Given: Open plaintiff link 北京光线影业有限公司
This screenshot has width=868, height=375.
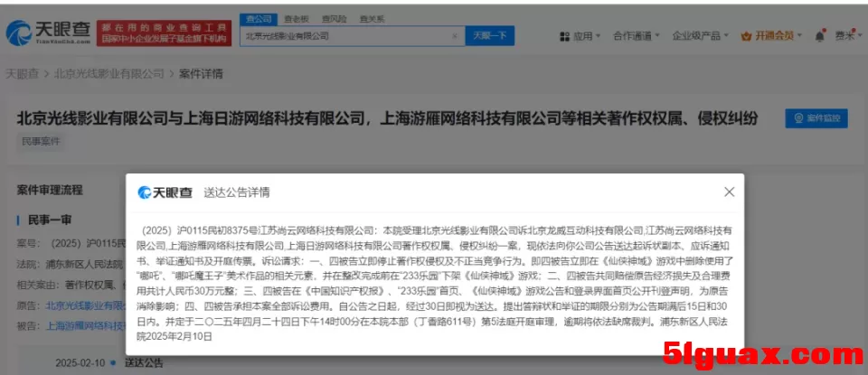Looking at the screenshot, I should coord(87,305).
